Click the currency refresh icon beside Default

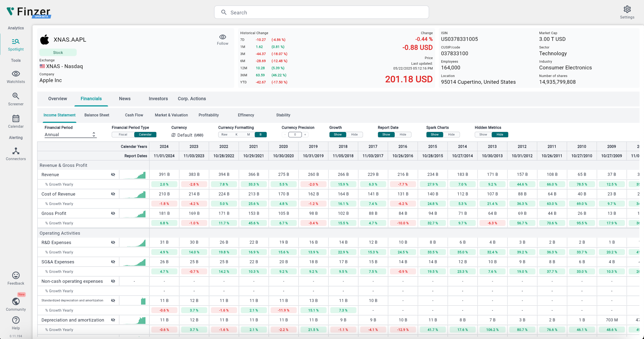(173, 135)
